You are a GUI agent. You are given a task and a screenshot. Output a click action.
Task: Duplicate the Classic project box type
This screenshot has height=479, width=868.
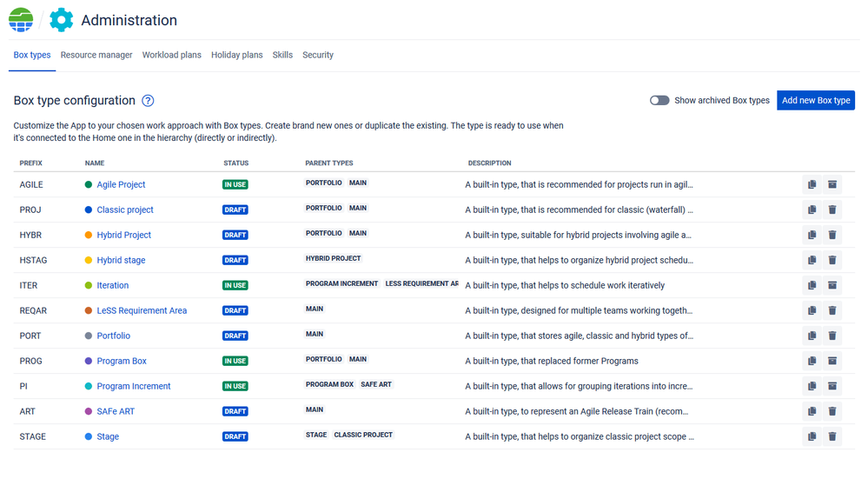point(812,210)
